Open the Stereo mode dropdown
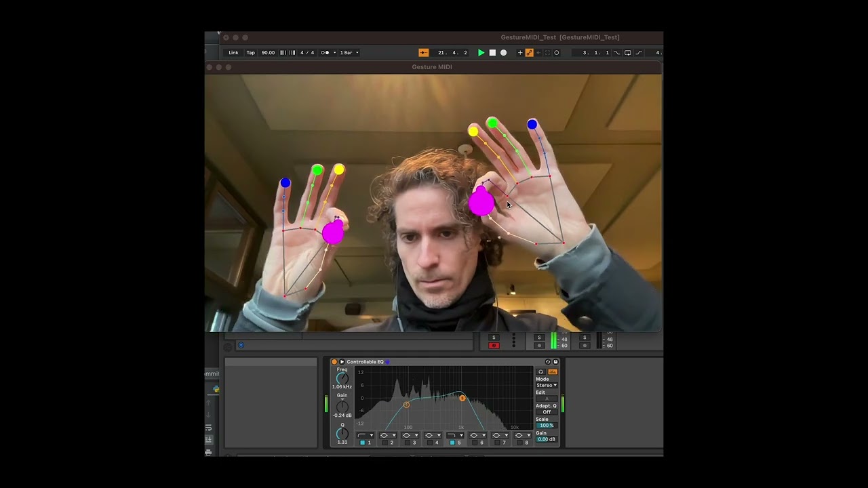Screen dimensions: 868x488 click(546, 386)
